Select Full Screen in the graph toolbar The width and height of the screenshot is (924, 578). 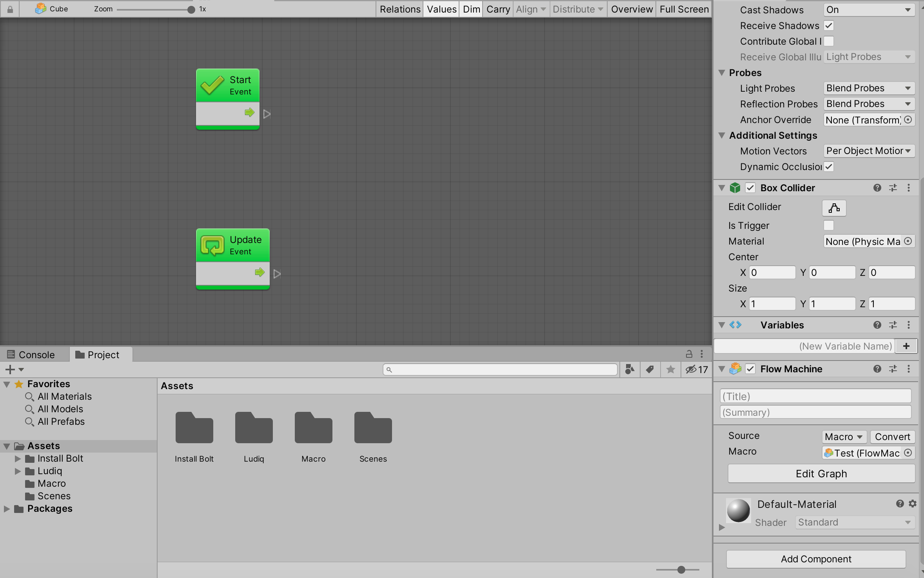683,9
